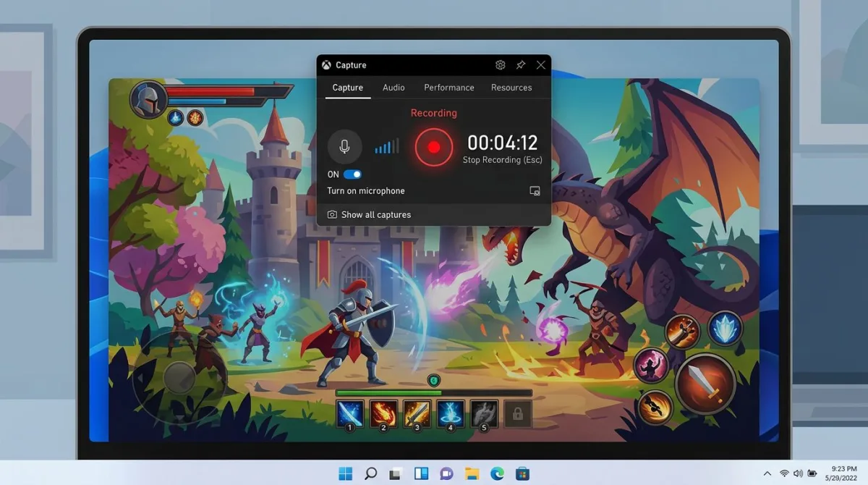Tap the orange dash skill button

tap(655, 407)
